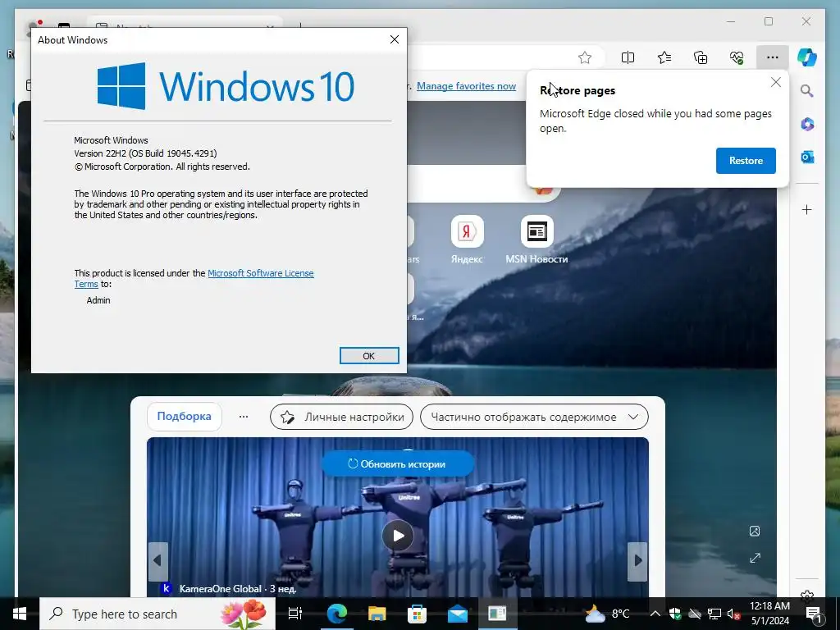Click the Restore button in Edge popup
840x630 pixels.
pyautogui.click(x=746, y=161)
